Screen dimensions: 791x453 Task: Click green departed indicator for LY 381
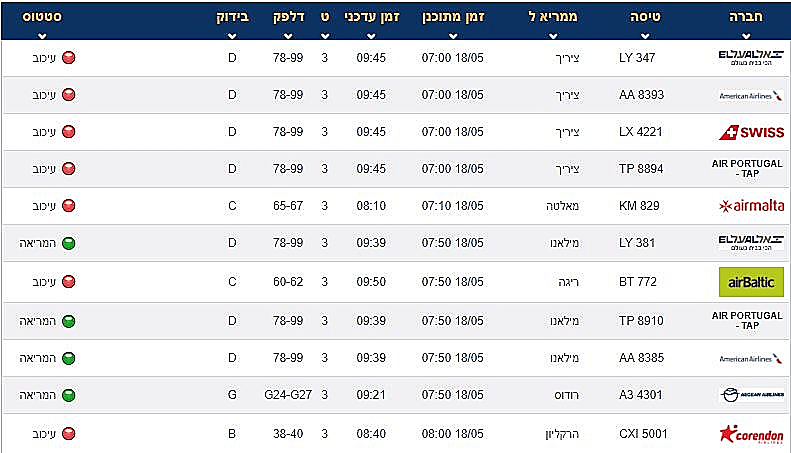(x=69, y=243)
